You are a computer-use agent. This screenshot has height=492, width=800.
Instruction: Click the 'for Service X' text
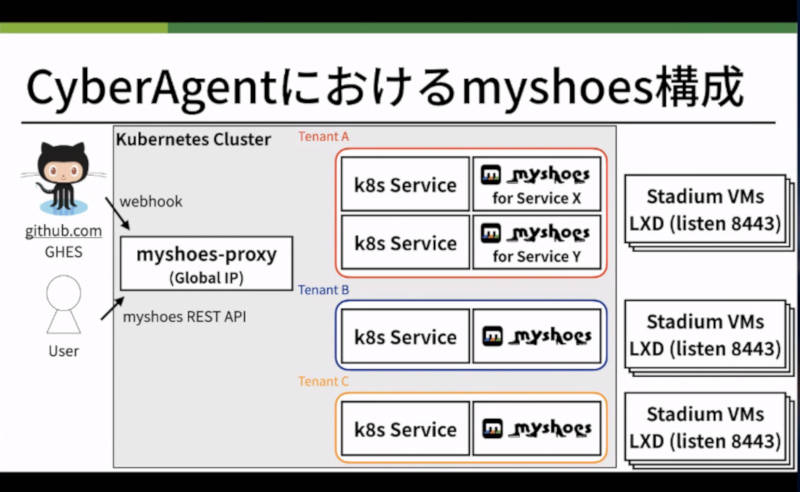[x=537, y=198]
